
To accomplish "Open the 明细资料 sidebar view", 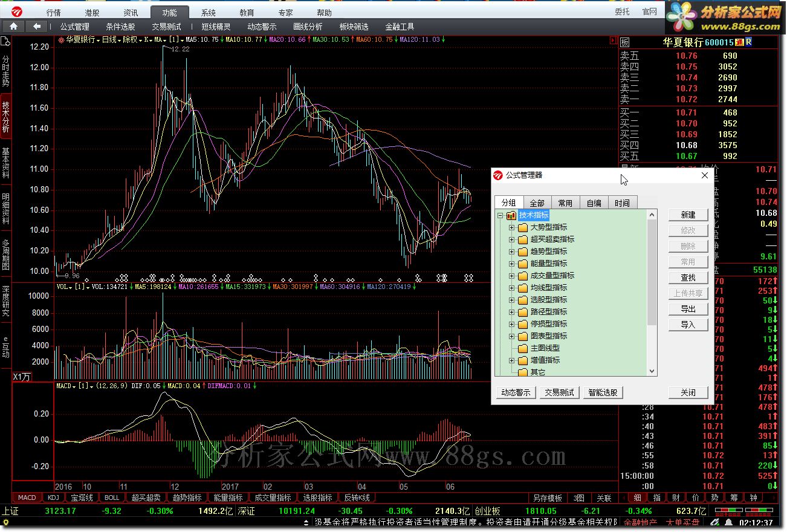I will coord(5,209).
